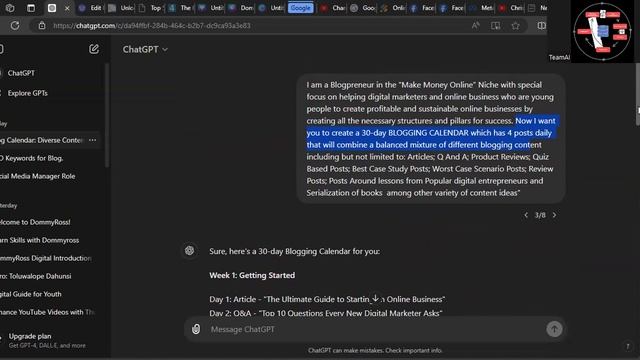Open 'Toluwalope Dahunsi' chat
This screenshot has width=640, height=360.
point(36,276)
